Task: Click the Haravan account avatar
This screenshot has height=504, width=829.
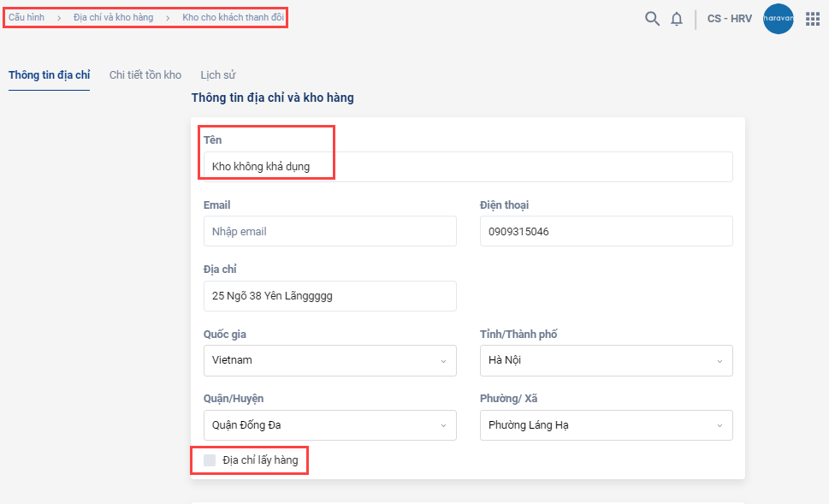Action: click(778, 19)
